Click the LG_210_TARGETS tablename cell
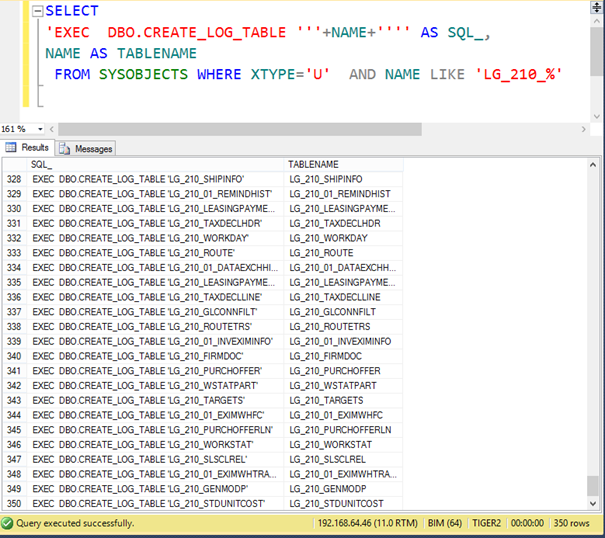The image size is (605, 538). click(343, 400)
